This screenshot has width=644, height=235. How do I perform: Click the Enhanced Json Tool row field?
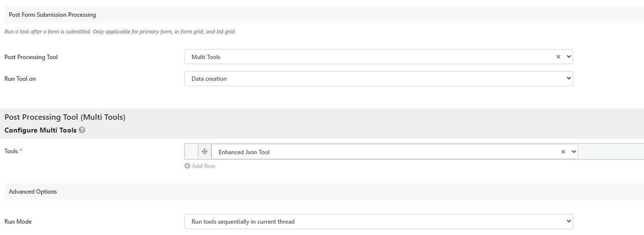(395, 152)
